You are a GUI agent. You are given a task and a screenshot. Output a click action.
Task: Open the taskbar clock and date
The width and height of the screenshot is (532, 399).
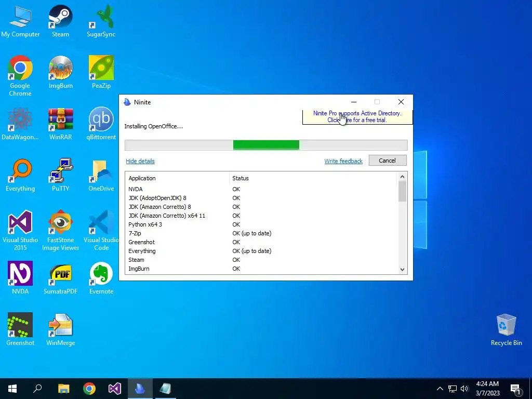pos(487,389)
